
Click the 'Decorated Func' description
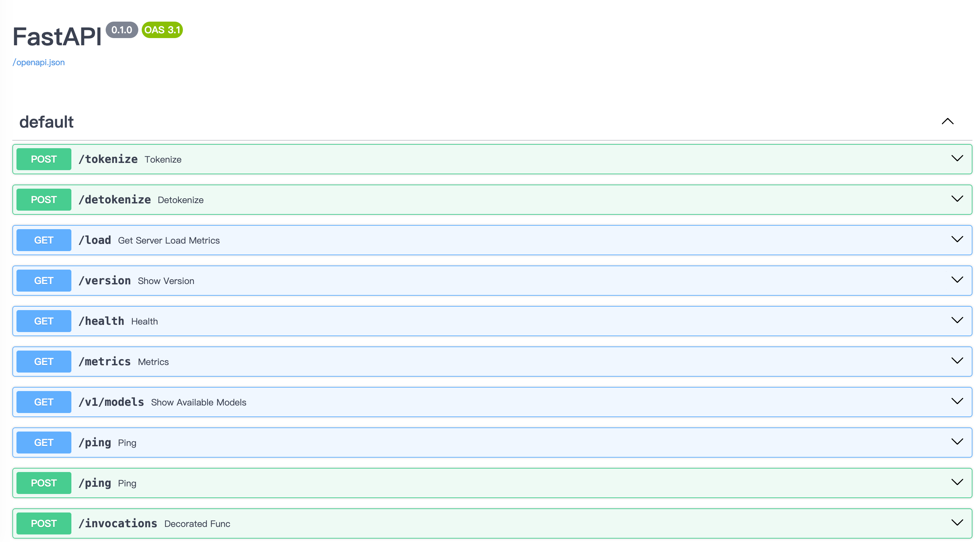[x=197, y=524]
